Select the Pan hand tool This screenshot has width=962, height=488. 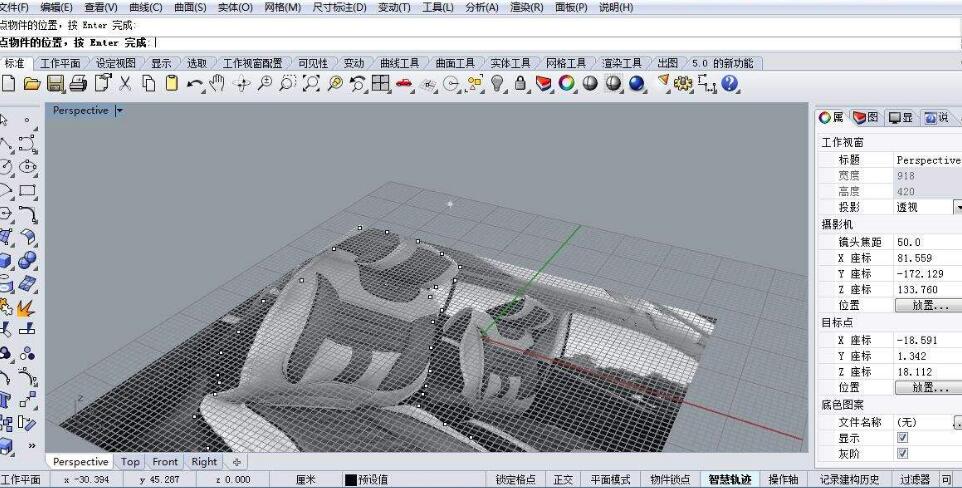217,83
